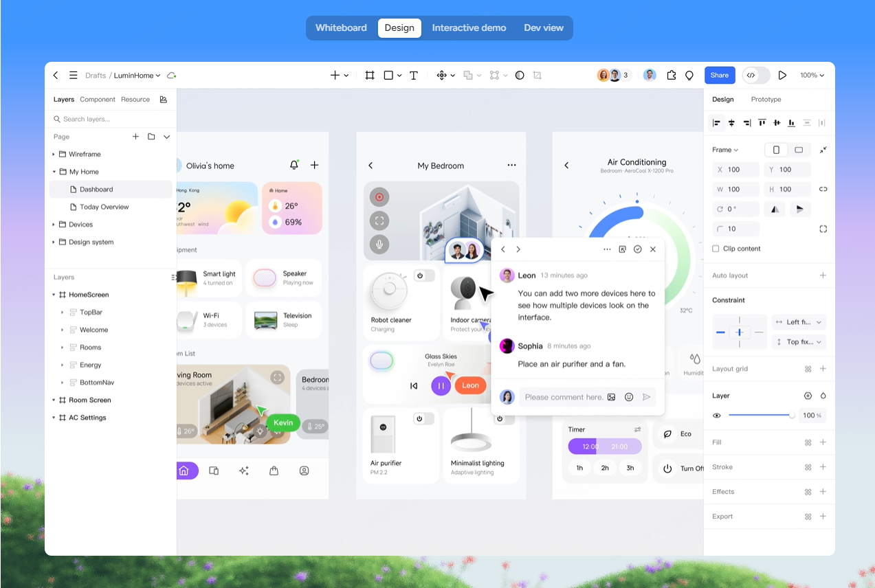Add Auto layout with plus button
Screen dimensions: 875x588
823,275
